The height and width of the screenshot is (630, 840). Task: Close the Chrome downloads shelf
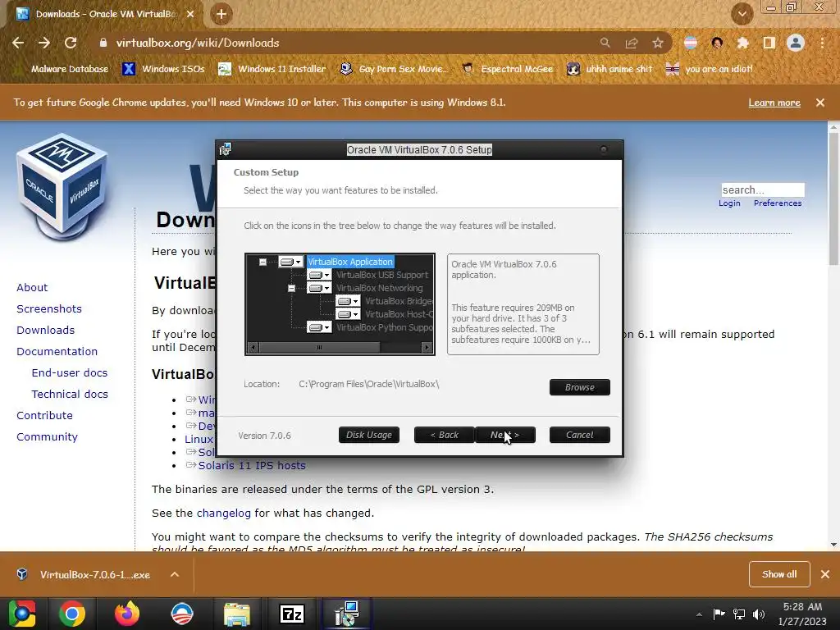pyautogui.click(x=825, y=574)
